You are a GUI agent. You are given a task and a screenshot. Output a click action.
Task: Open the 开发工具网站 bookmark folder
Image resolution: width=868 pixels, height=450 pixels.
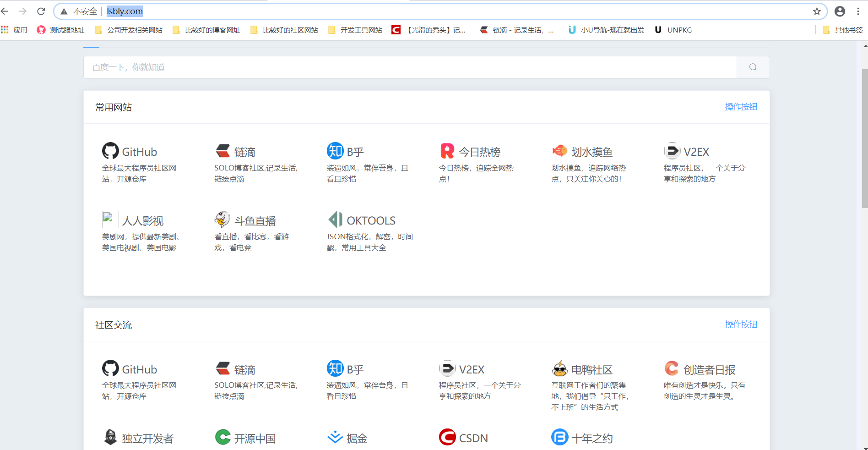(355, 30)
